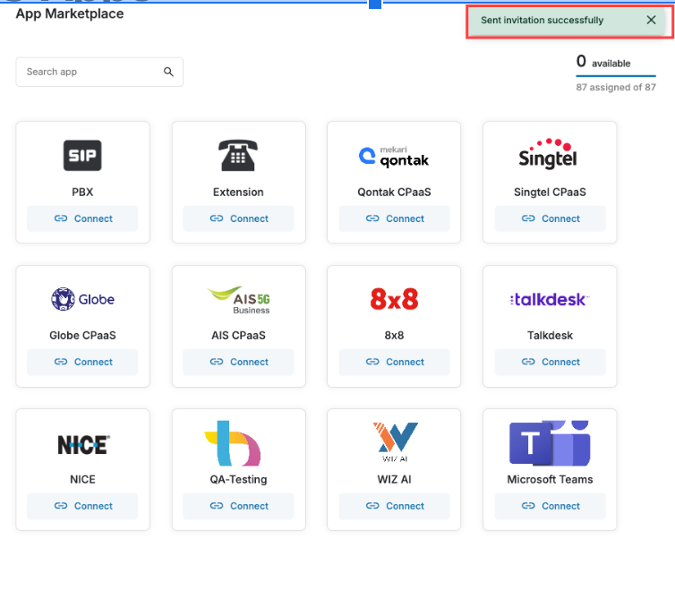675x616 pixels.
Task: Connect Globe CPaaS
Action: 82,362
